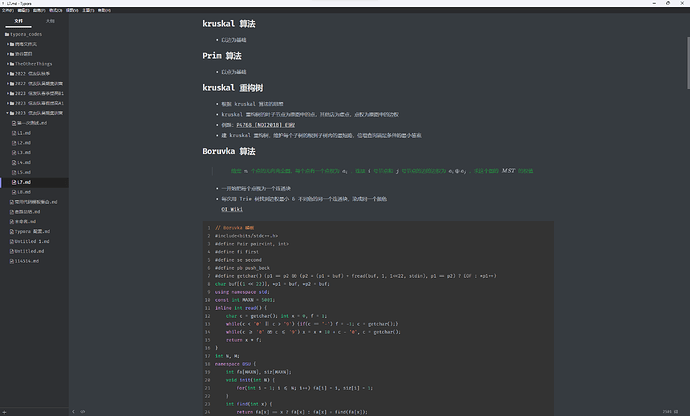Open the 帮助(H) Help menu
The image size is (690, 416).
[104, 10]
